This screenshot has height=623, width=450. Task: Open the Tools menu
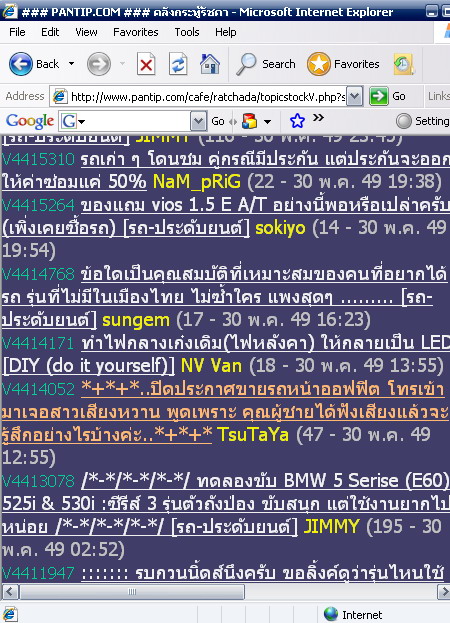187,32
